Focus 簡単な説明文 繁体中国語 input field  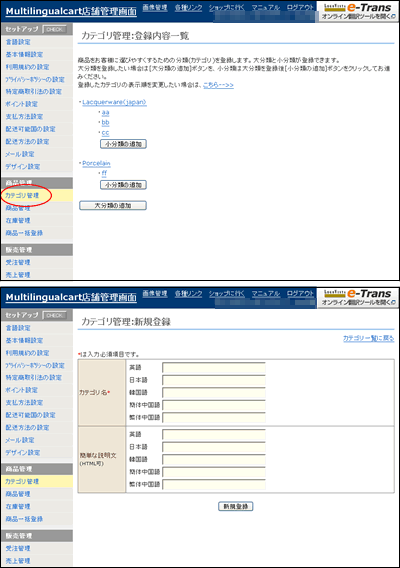pos(214,484)
